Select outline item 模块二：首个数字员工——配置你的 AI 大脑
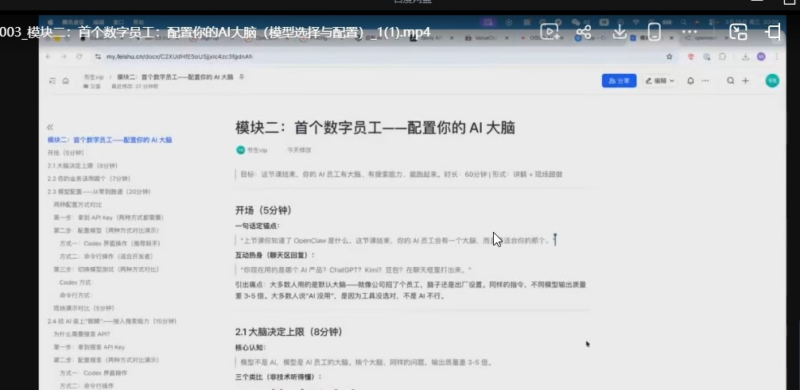This screenshot has height=390, width=800. click(110, 140)
